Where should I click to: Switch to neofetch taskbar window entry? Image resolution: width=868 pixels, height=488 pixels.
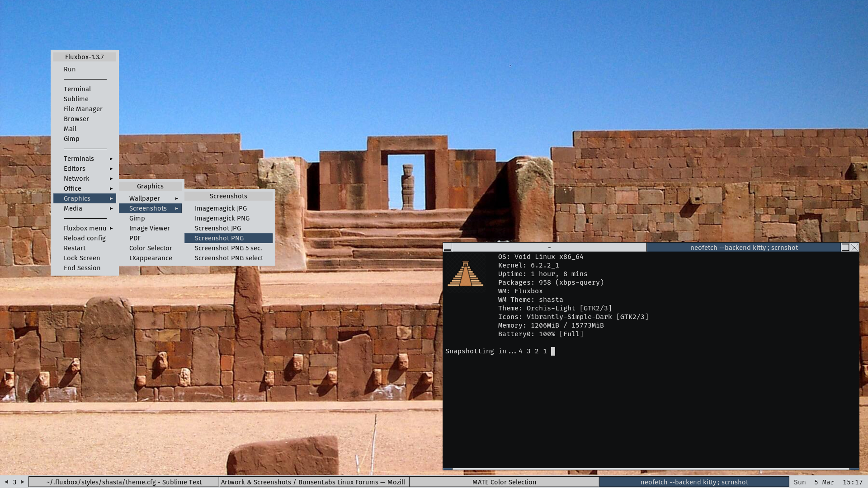[694, 482]
